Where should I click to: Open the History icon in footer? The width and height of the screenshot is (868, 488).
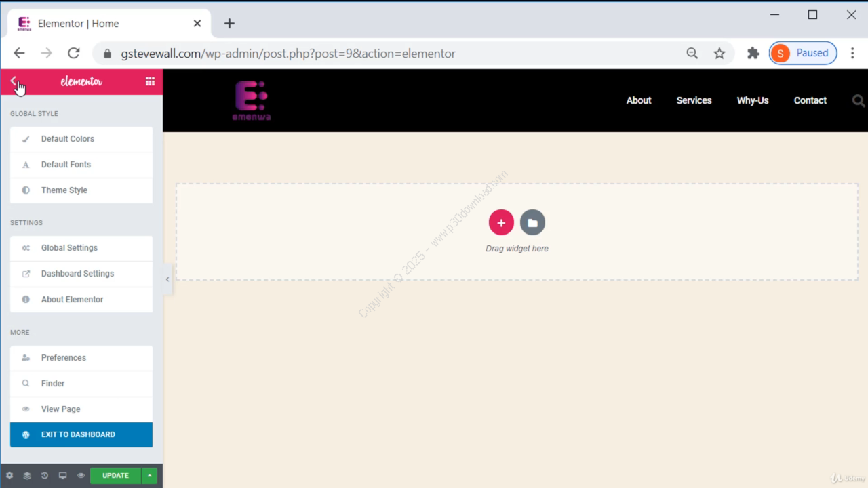(45, 476)
